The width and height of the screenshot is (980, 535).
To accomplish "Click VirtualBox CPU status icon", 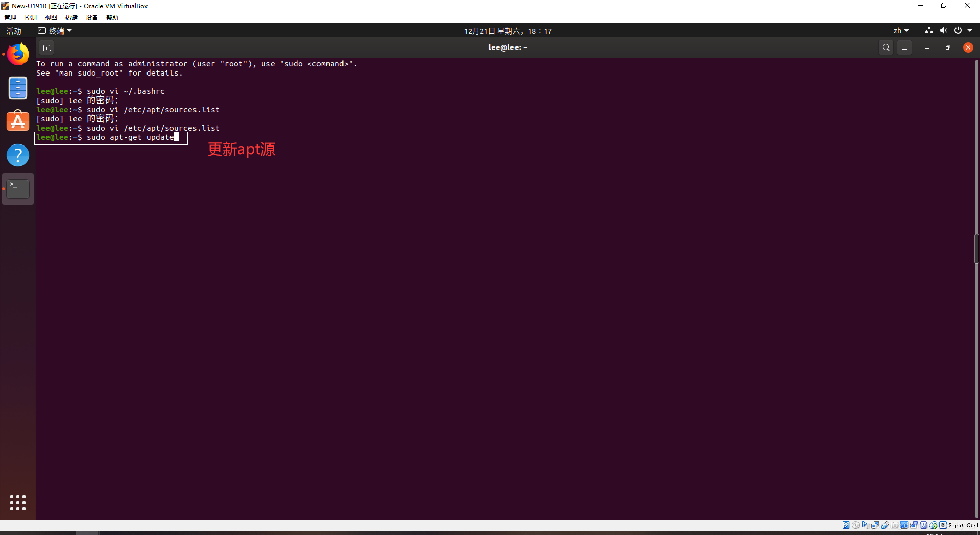I will pos(923,525).
